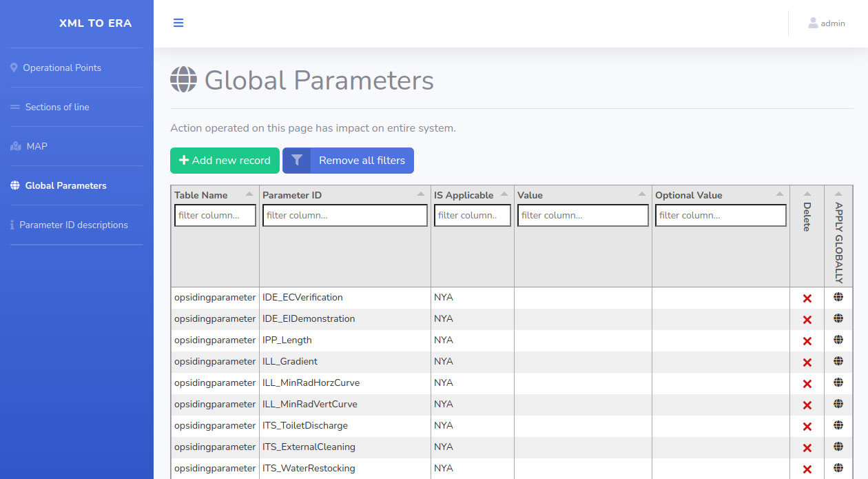Apply ITS_WaterRestocking parameter globally
The width and height of the screenshot is (868, 479).
pyautogui.click(x=838, y=468)
